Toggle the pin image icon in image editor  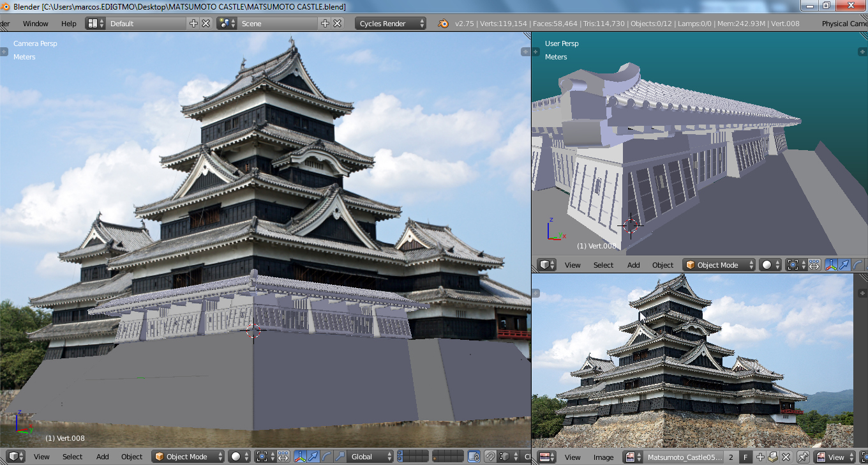[x=804, y=457]
